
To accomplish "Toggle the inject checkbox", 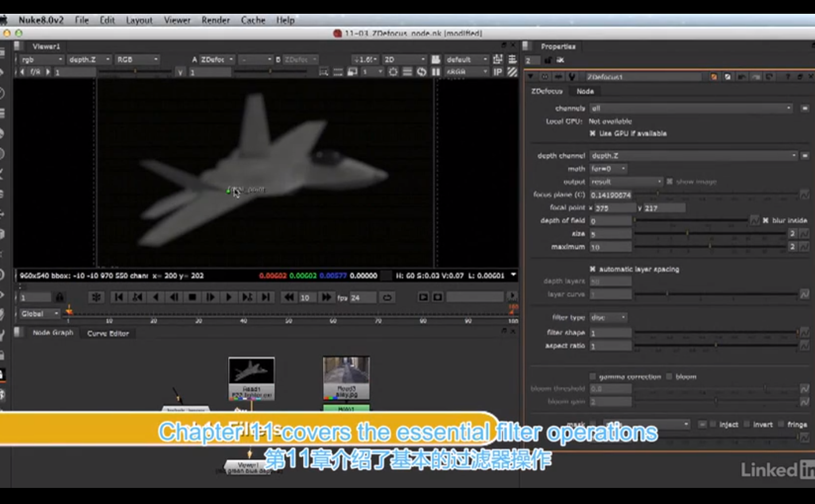I will (713, 424).
